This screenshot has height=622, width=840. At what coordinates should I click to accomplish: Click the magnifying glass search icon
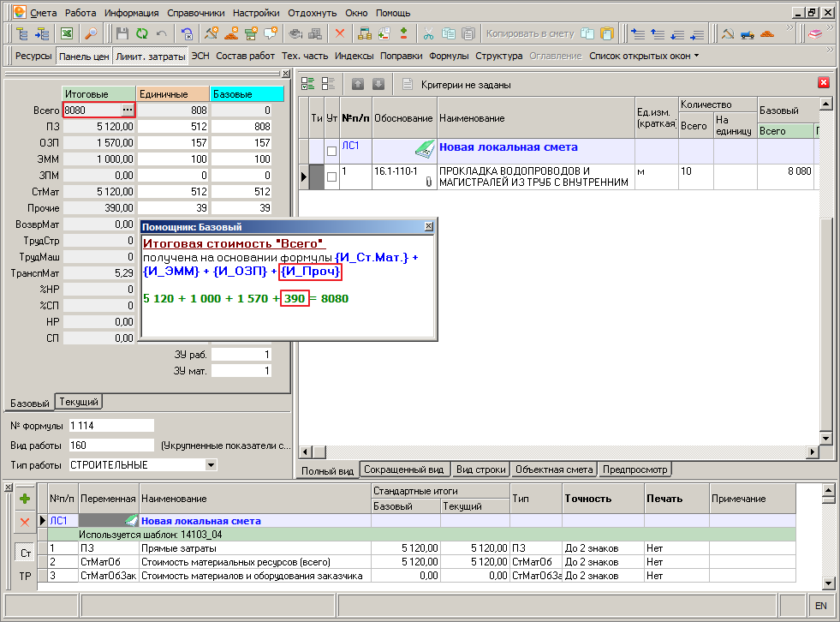(91, 33)
